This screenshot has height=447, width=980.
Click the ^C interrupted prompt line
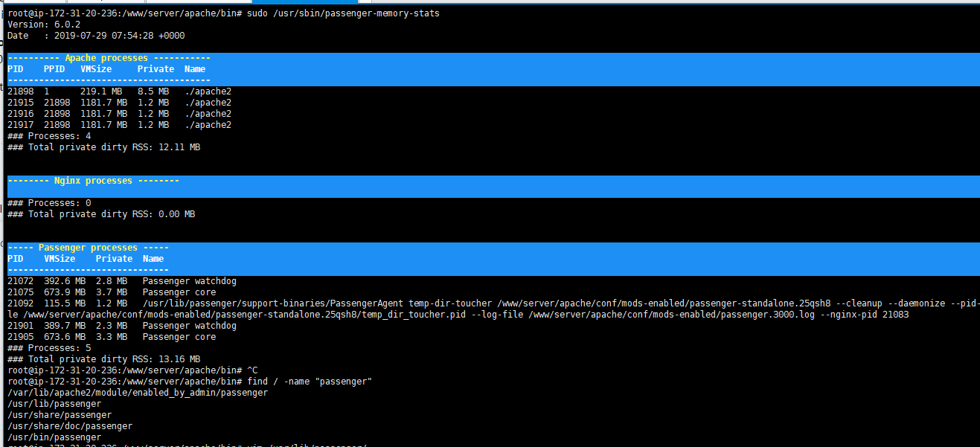coord(132,370)
